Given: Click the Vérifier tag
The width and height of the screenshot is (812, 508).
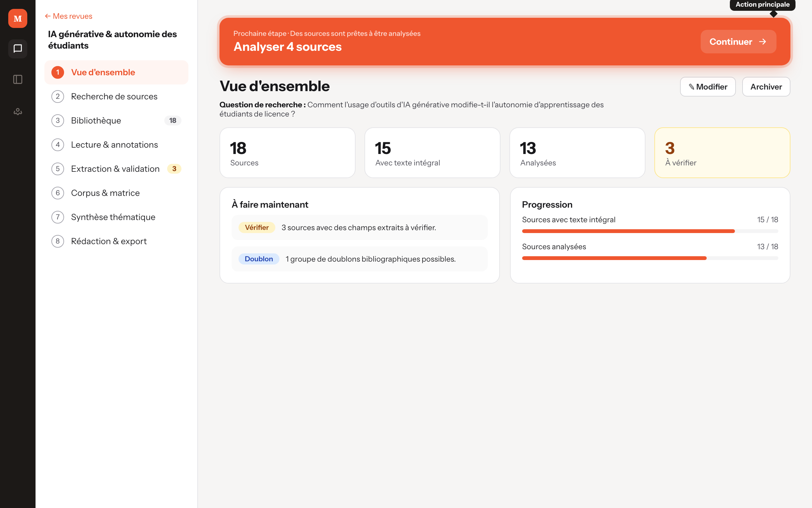Looking at the screenshot, I should [257, 227].
